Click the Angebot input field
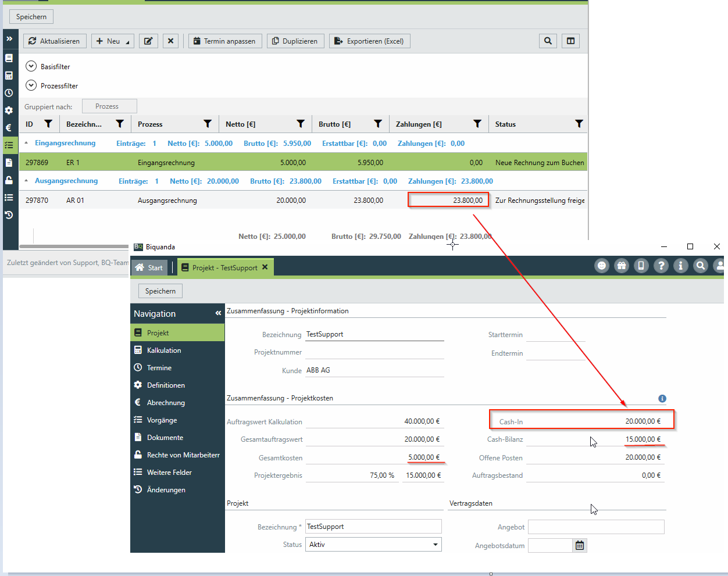 [x=595, y=527]
